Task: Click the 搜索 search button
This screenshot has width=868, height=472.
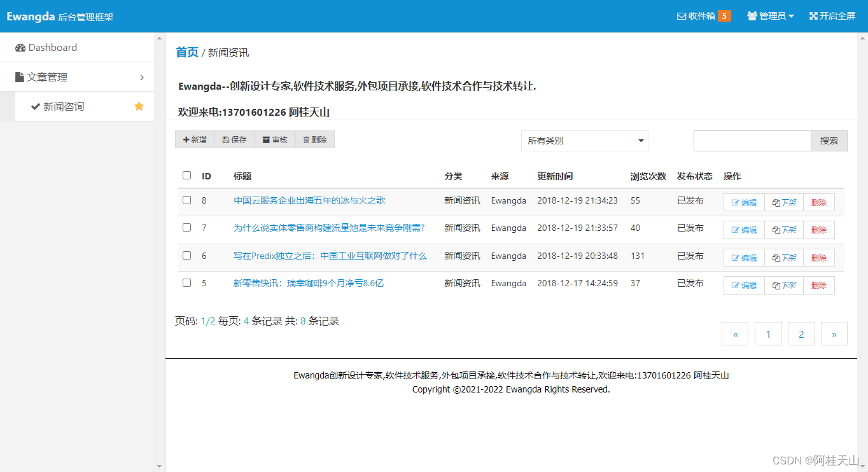Action: pyautogui.click(x=829, y=141)
